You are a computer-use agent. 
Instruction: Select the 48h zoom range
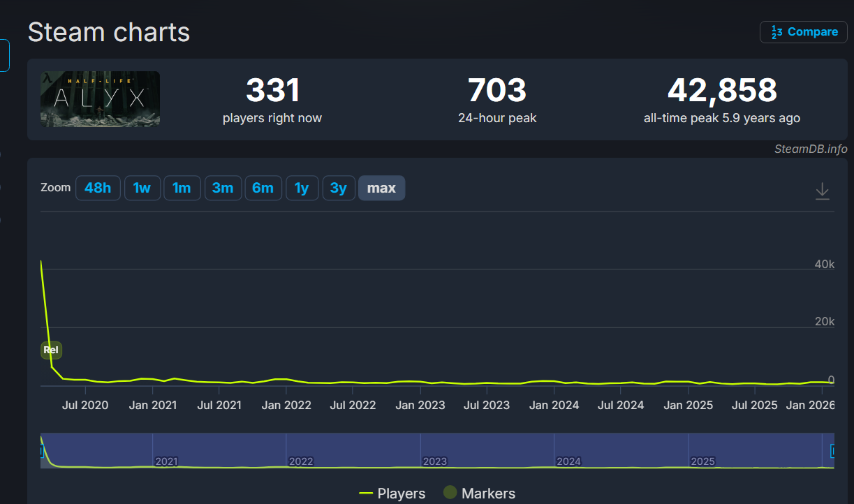point(98,188)
